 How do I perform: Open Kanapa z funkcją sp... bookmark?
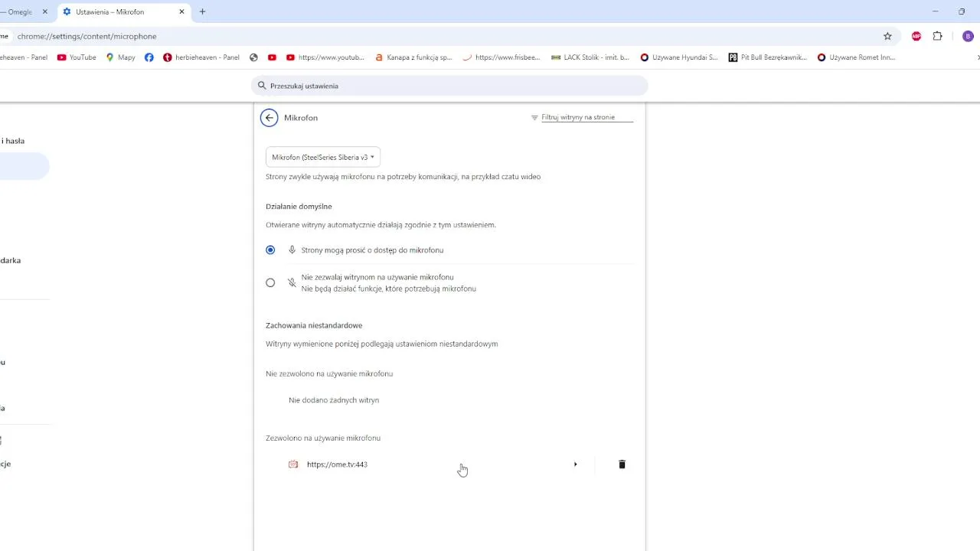(x=413, y=57)
